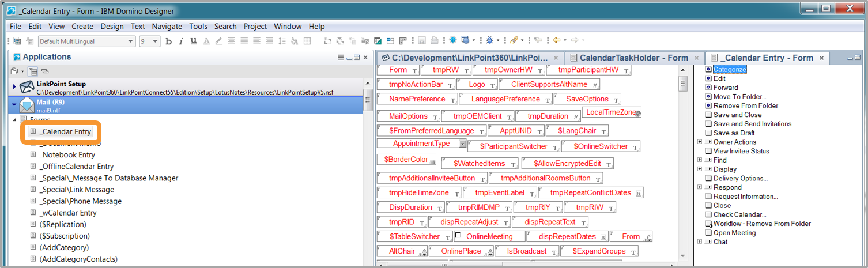Expand the Owner Actions group
Viewport: 868px width, 268px height.
click(700, 142)
